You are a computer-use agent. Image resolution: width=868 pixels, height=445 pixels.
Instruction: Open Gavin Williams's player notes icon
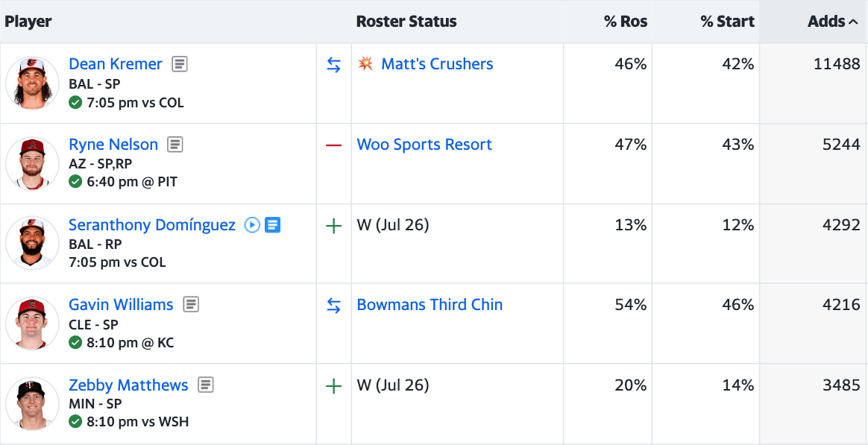coord(191,305)
